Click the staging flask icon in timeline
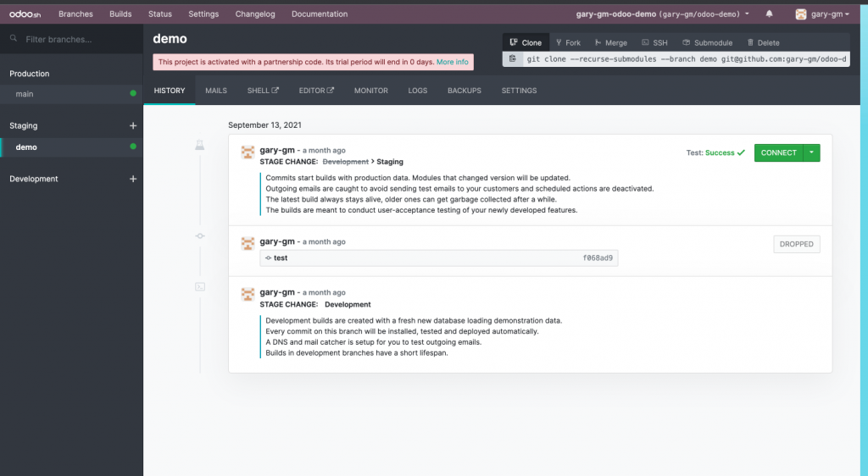The image size is (868, 476). [200, 146]
